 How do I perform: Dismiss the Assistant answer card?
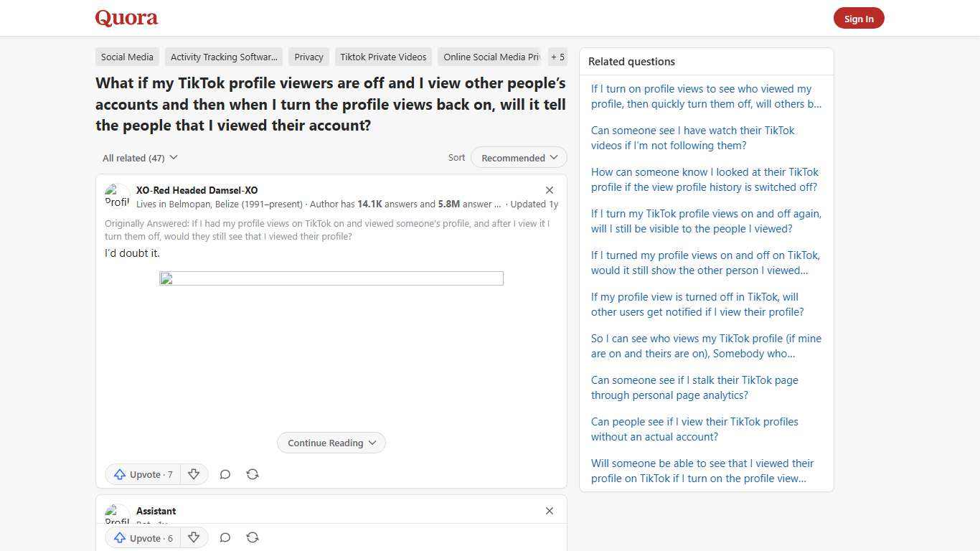click(550, 511)
